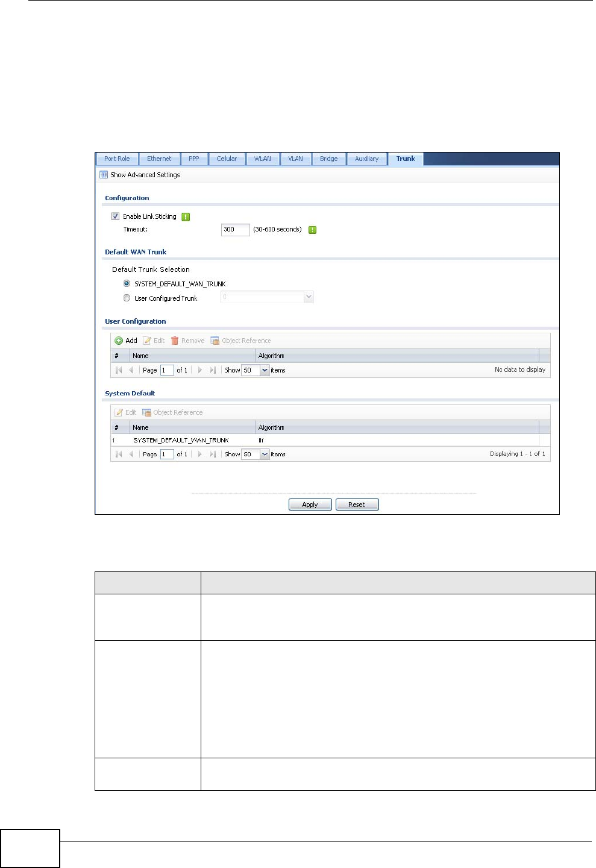This screenshot has height=868, width=596.
Task: Click the green Add plus icon
Action: [119, 341]
